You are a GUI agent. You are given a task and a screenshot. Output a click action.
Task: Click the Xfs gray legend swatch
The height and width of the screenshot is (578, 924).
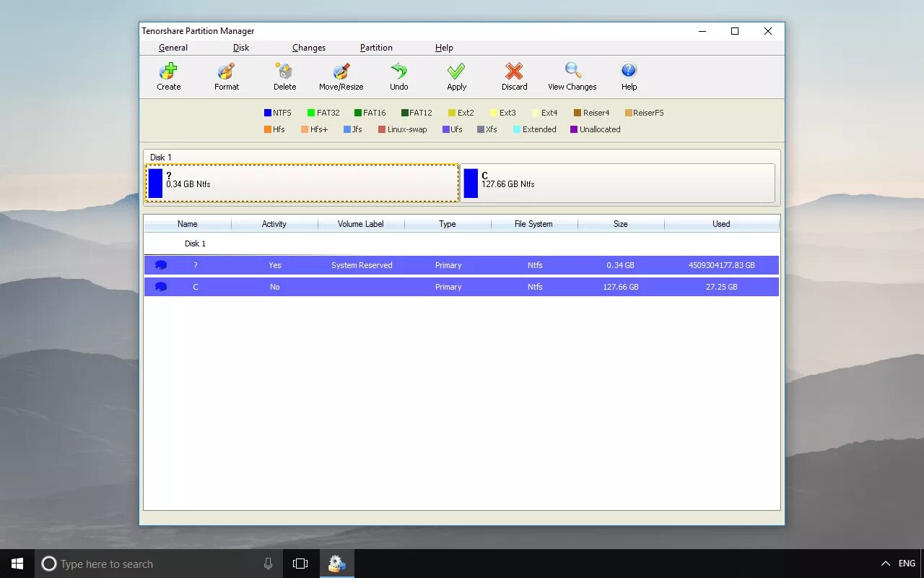click(480, 129)
